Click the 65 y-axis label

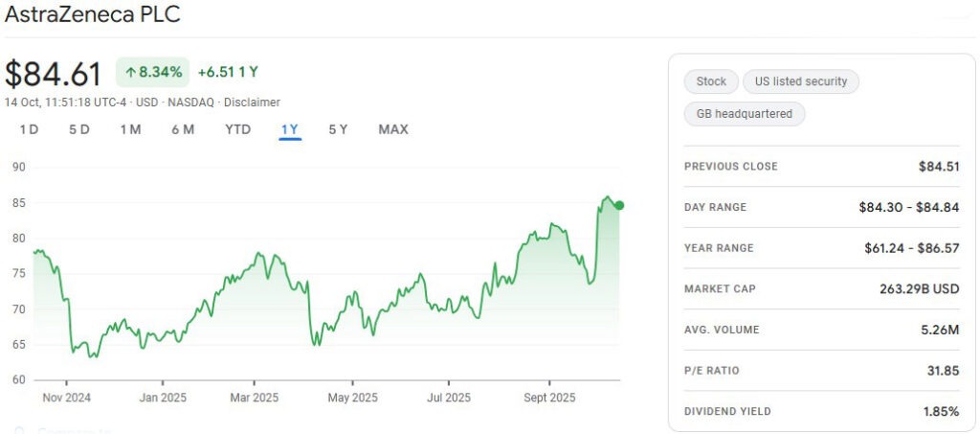(x=19, y=344)
